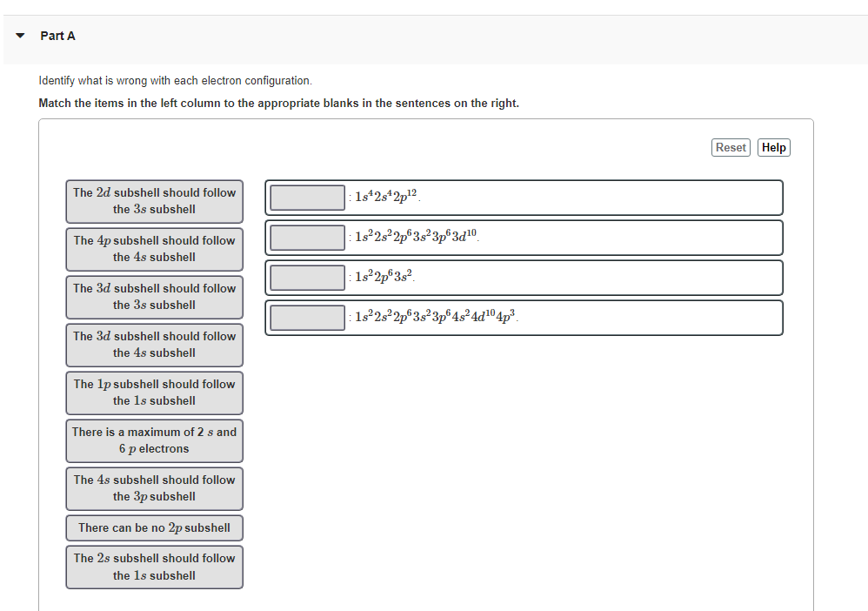
Task: Select tile 'The 4s subshell should follow the 3p subshell'
Action: [154, 488]
